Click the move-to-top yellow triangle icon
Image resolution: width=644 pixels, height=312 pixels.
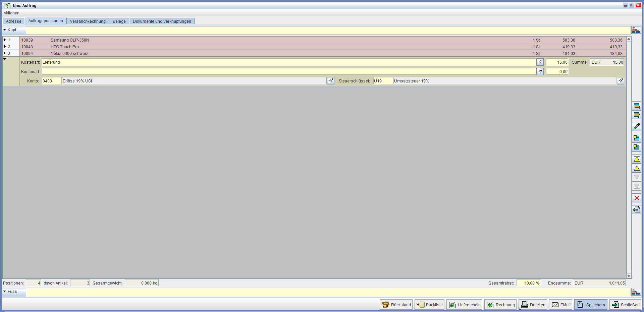pos(636,159)
